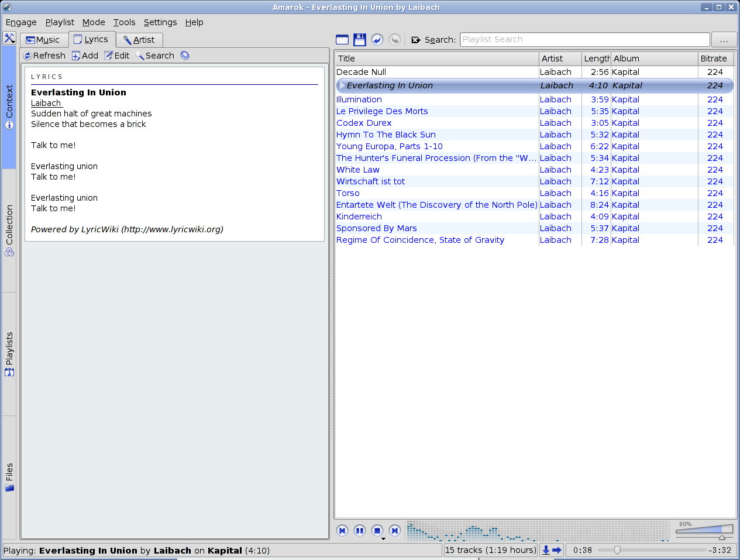The width and height of the screenshot is (740, 560).
Task: Click the clear playlist icon
Action: click(342, 40)
